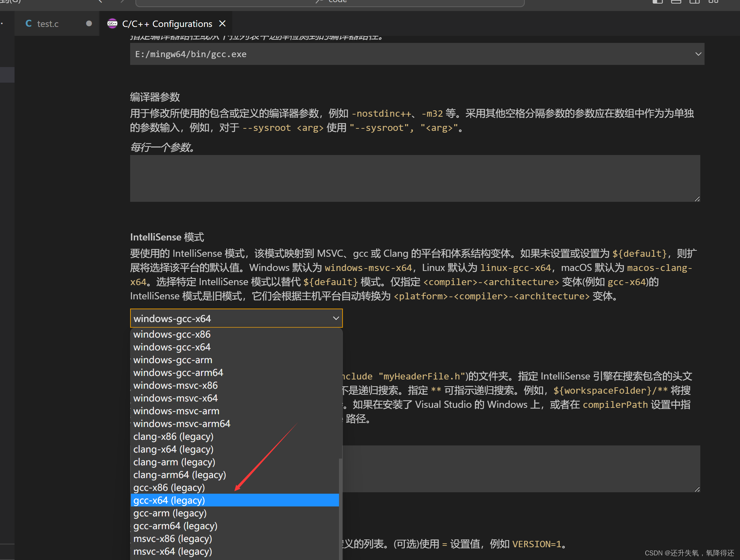Select the windows-msvc-arm option
This screenshot has width=740, height=560.
pos(234,411)
